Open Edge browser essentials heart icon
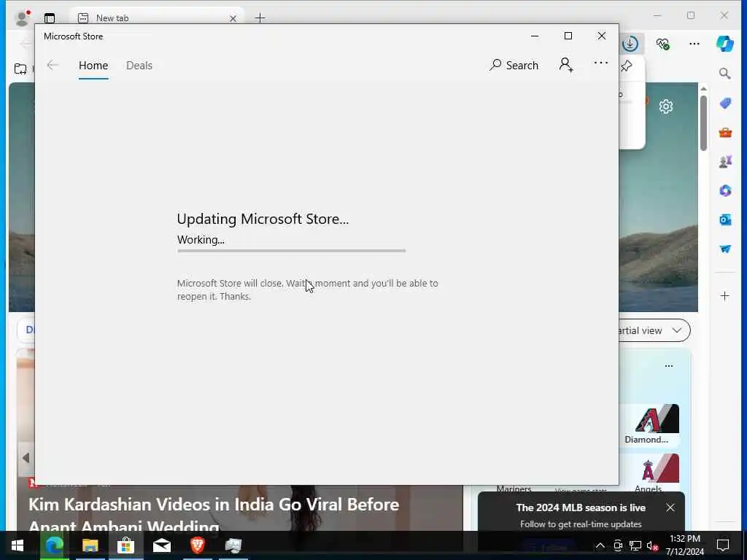This screenshot has width=747, height=560. point(662,44)
